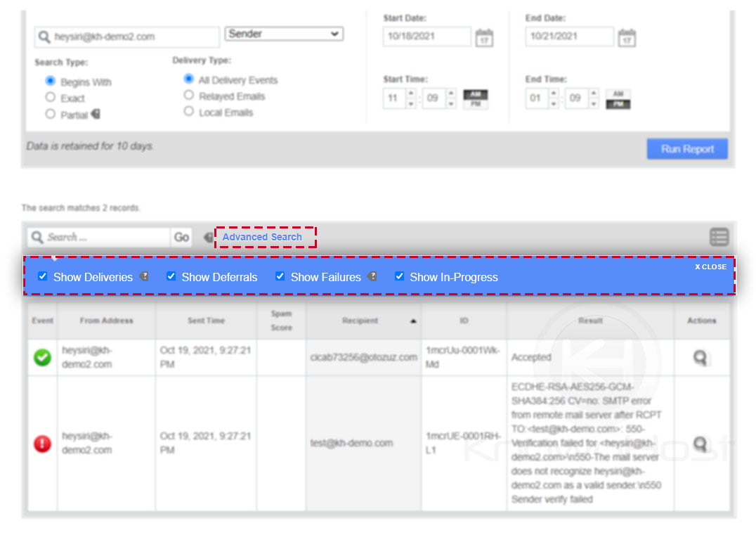Click the Run Report button

click(686, 148)
